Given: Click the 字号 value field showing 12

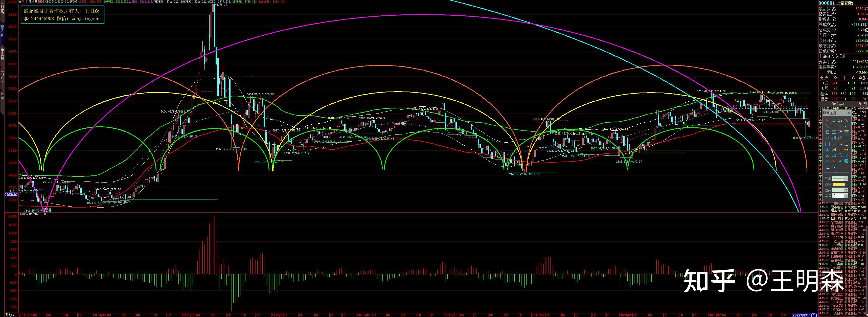Looking at the screenshot, I should (x=838, y=196).
